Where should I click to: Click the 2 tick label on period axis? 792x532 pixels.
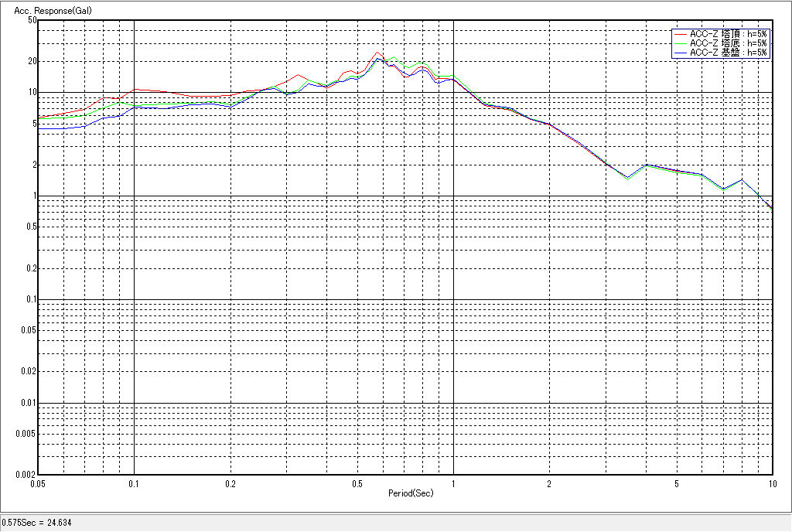point(548,484)
